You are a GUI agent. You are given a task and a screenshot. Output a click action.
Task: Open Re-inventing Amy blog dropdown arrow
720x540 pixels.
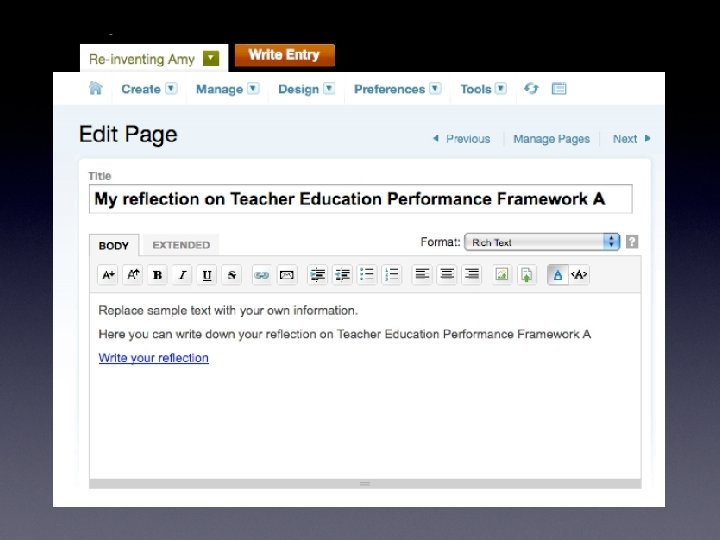pos(211,58)
